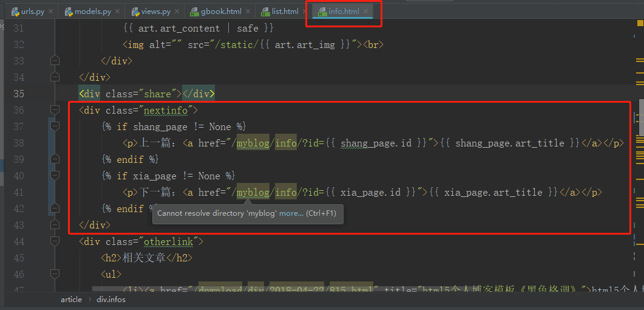Collapse fold marker at line 33

coord(55,61)
